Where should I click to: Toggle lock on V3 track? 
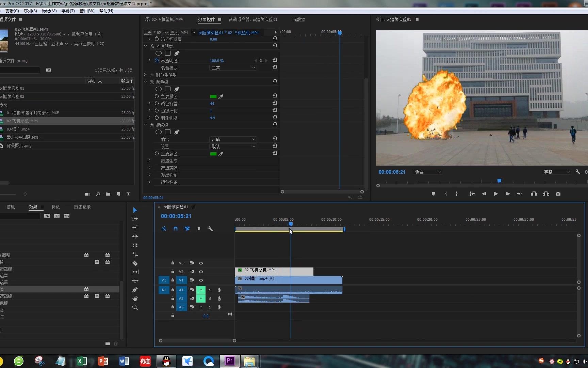[173, 263]
